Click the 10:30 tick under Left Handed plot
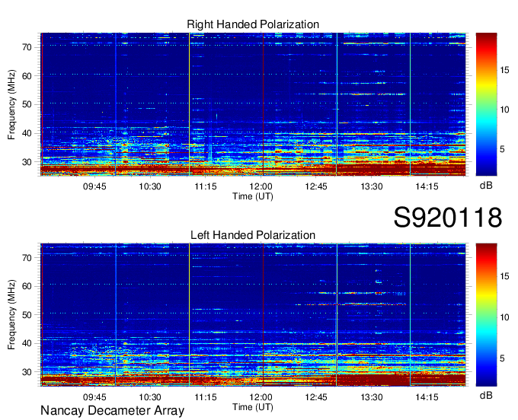Screen dimensions: 518x420 (x=150, y=397)
